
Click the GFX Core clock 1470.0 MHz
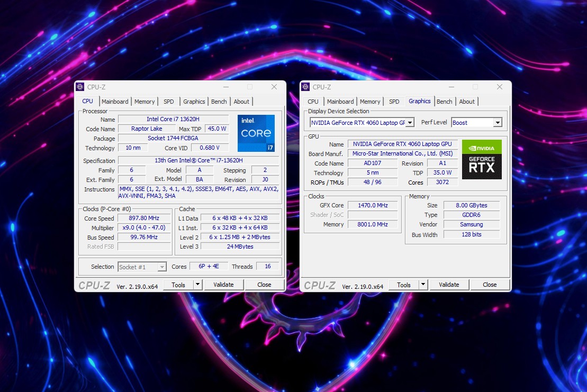373,205
